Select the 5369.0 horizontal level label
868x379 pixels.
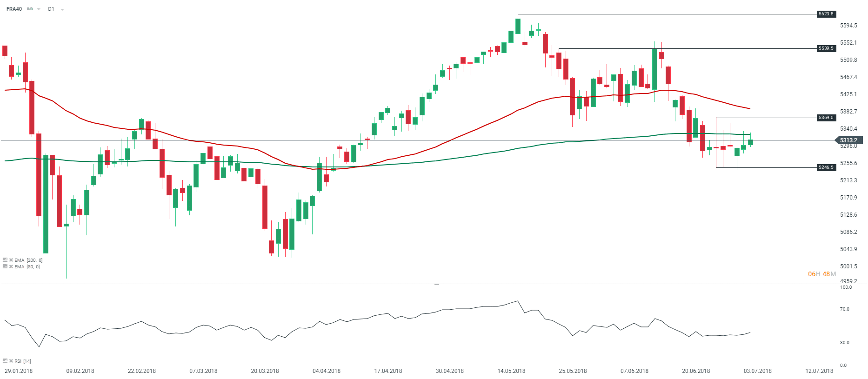pos(826,118)
